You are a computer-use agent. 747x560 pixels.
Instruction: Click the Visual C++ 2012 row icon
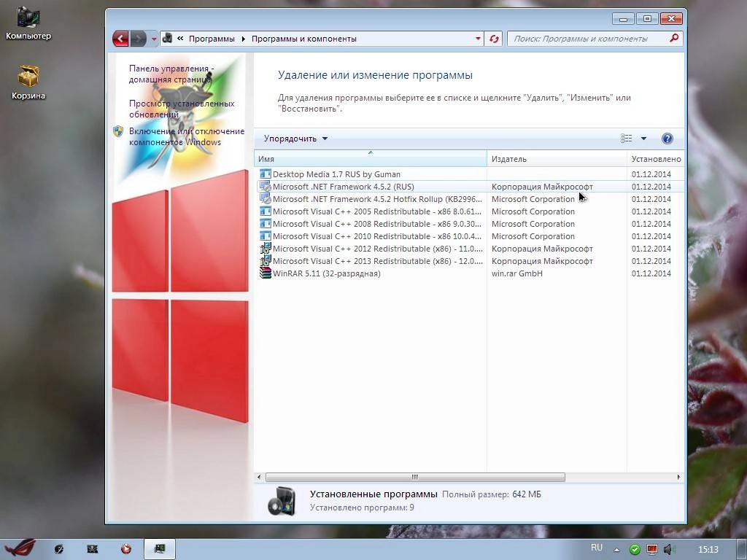tap(266, 248)
